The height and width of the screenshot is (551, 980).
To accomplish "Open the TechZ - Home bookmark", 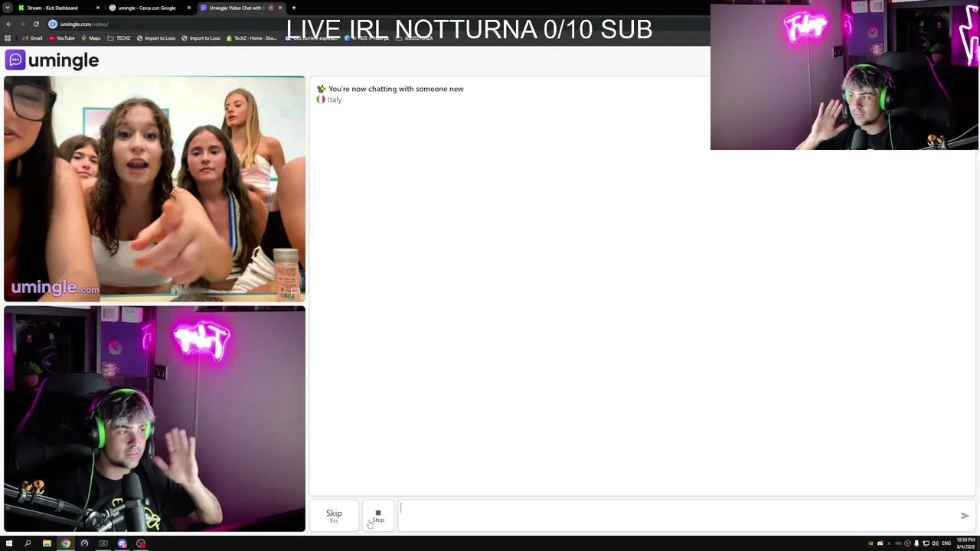I will pyautogui.click(x=251, y=38).
